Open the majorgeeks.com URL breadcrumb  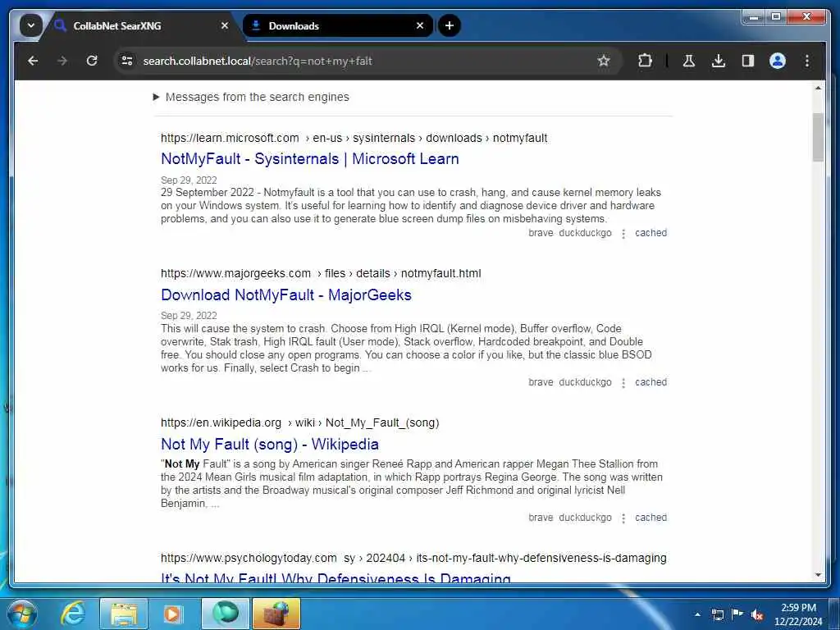(x=321, y=273)
